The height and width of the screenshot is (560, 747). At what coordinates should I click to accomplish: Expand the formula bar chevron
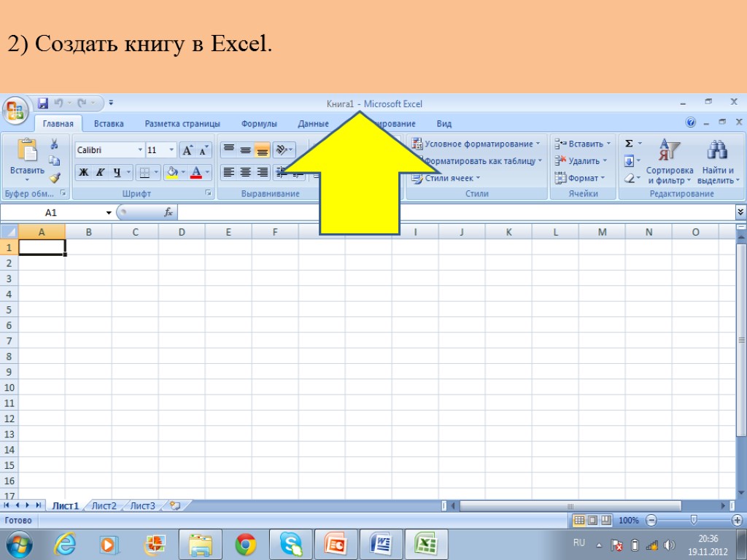tap(740, 212)
